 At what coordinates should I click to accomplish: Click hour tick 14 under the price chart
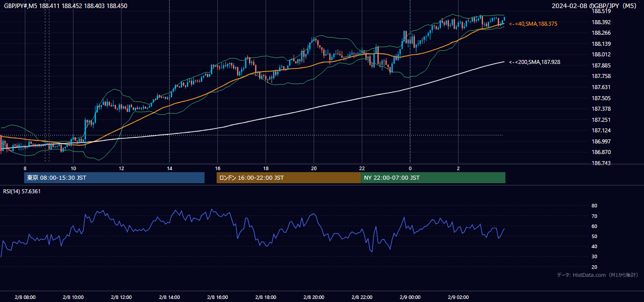coord(169,168)
